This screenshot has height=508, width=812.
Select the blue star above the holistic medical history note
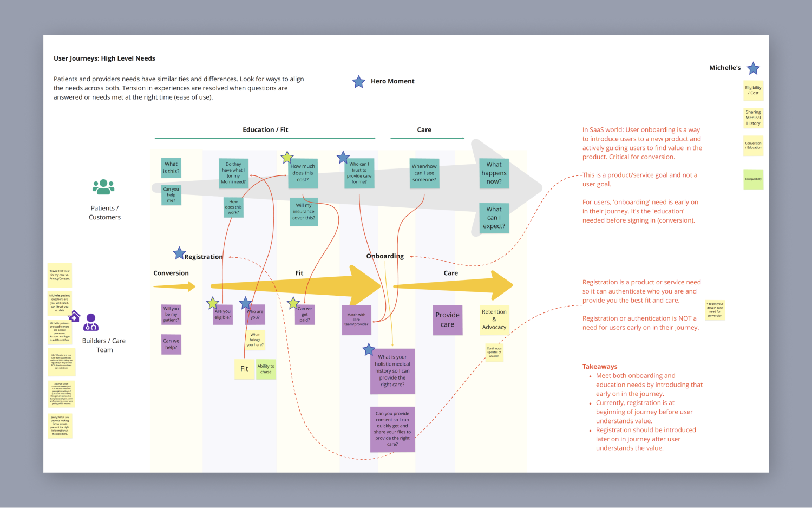[369, 350]
